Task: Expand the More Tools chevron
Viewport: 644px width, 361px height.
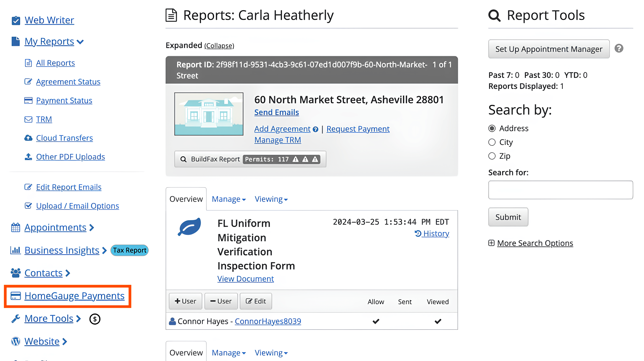Action: click(x=78, y=319)
